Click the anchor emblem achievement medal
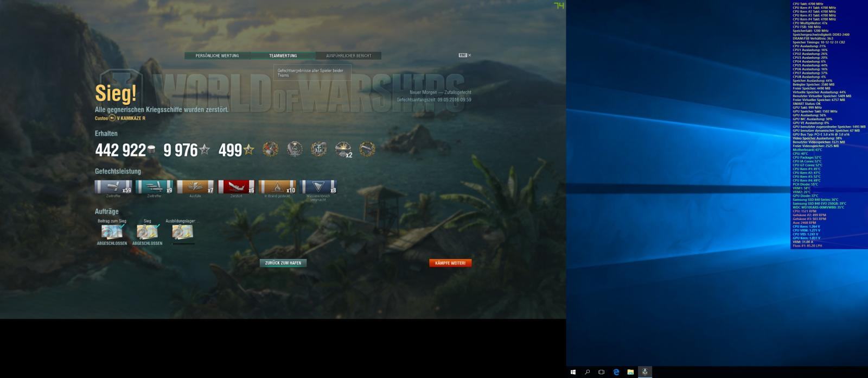Image resolution: width=868 pixels, height=378 pixels. (x=319, y=149)
